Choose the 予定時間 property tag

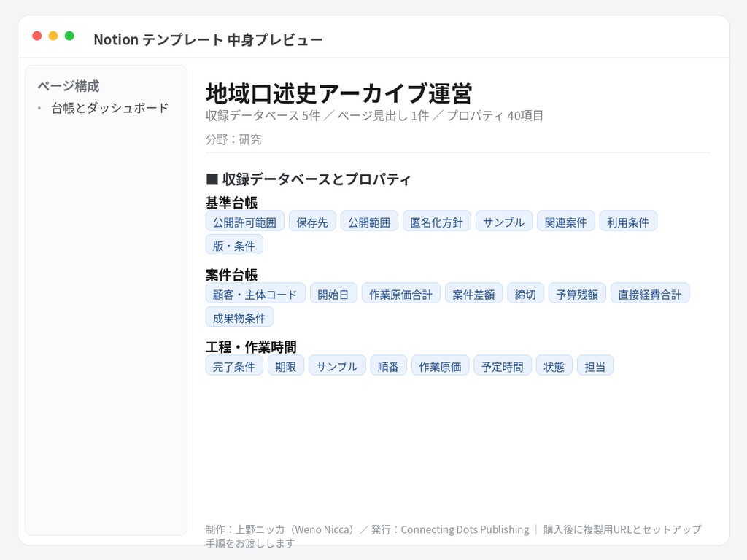[x=502, y=366]
